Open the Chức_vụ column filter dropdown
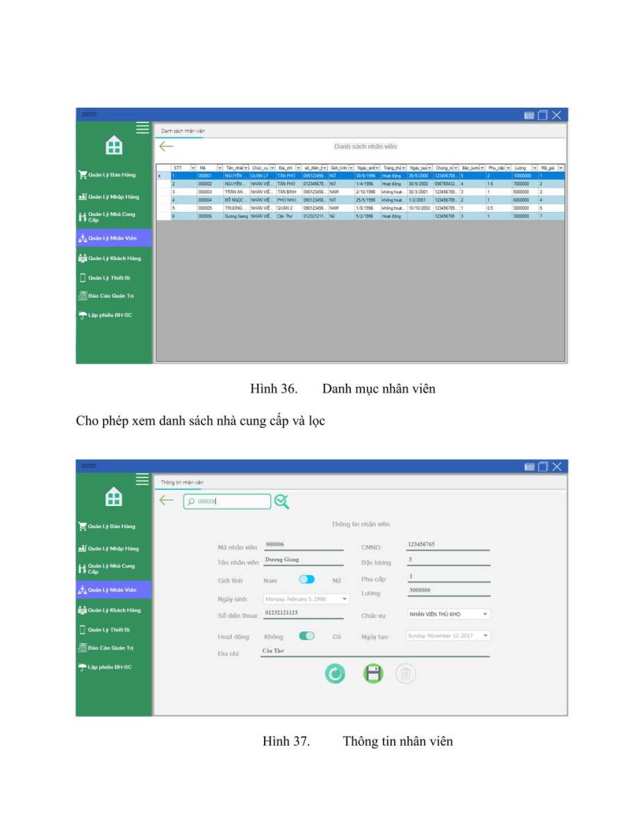The height and width of the screenshot is (834, 644). [x=272, y=167]
